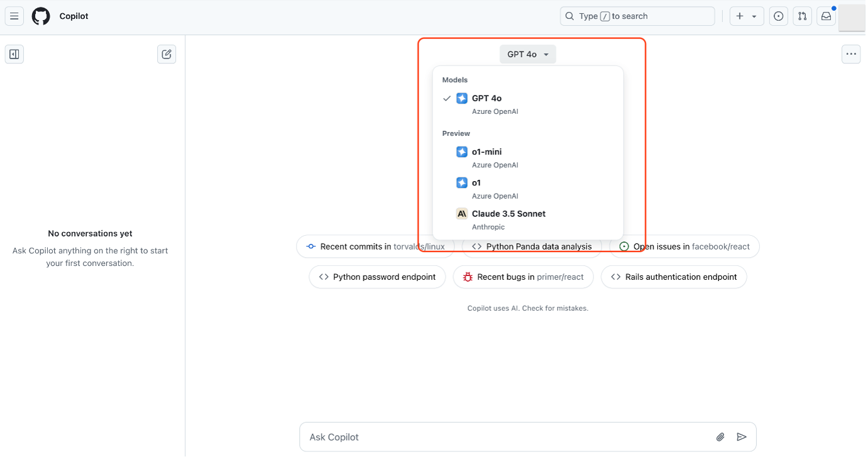Viewport: 868px width, 459px height.
Task: Open the user avatar menu
Action: [852, 17]
